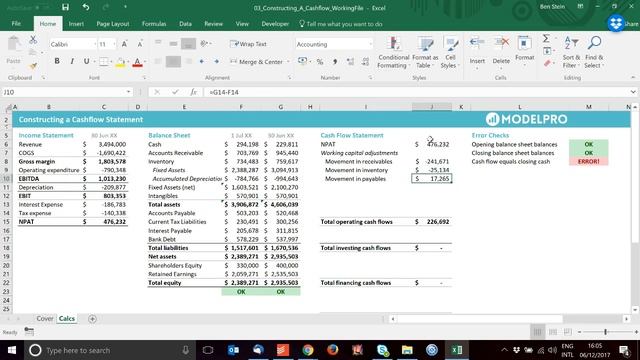Switch to the Page Layout ribbon tab

point(113,24)
